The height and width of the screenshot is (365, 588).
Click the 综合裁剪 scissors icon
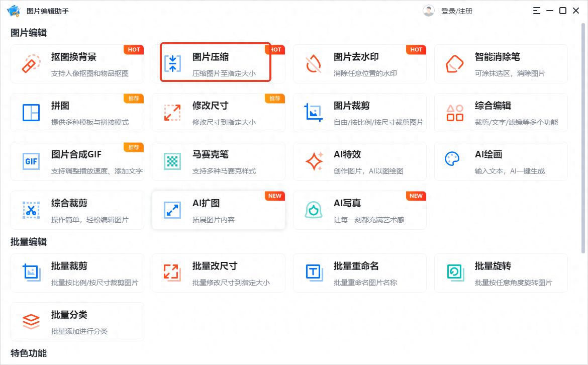pos(31,210)
